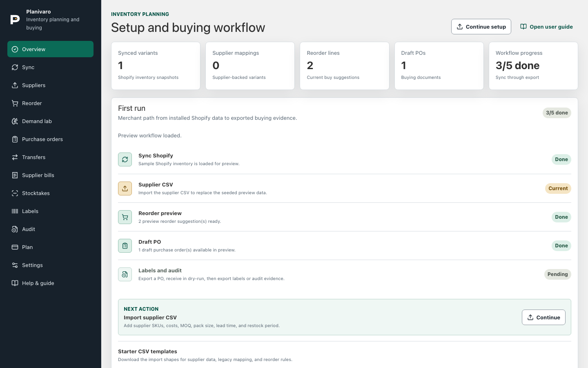Open the Suppliers section
The image size is (588, 368).
(x=50, y=85)
